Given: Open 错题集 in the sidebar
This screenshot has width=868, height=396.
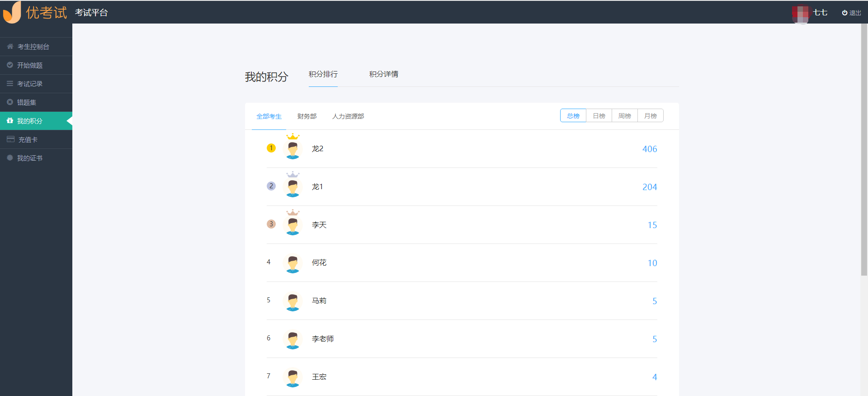Looking at the screenshot, I should (36, 102).
